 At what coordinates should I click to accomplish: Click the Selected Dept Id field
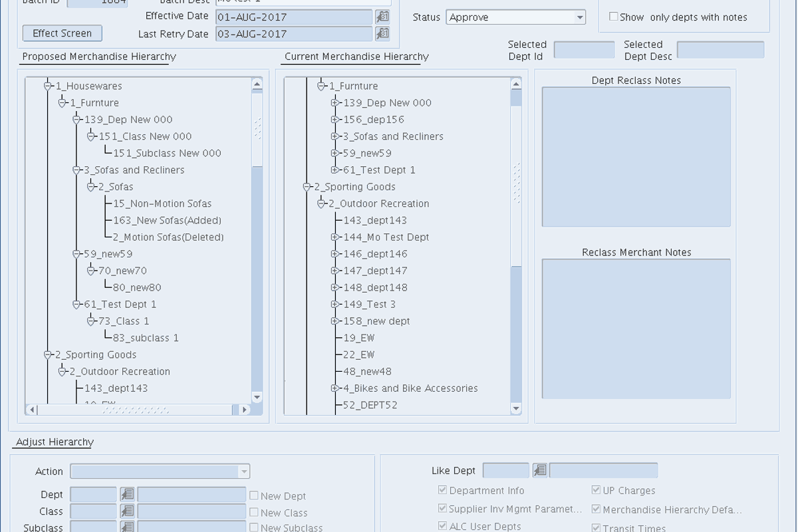point(585,50)
